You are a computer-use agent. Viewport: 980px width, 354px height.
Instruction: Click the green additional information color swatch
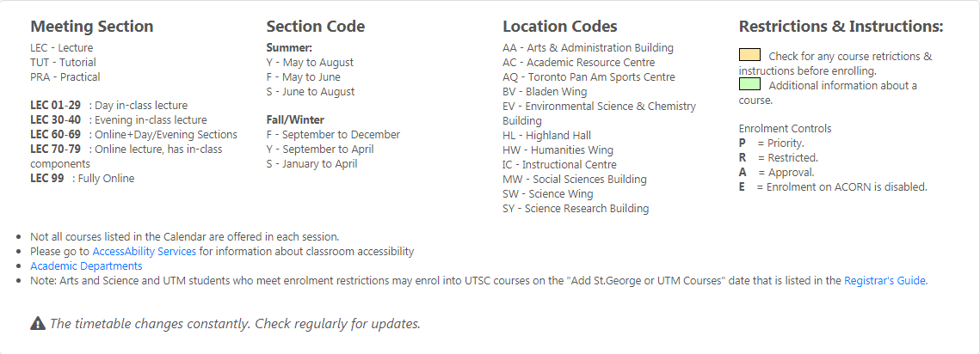(749, 84)
